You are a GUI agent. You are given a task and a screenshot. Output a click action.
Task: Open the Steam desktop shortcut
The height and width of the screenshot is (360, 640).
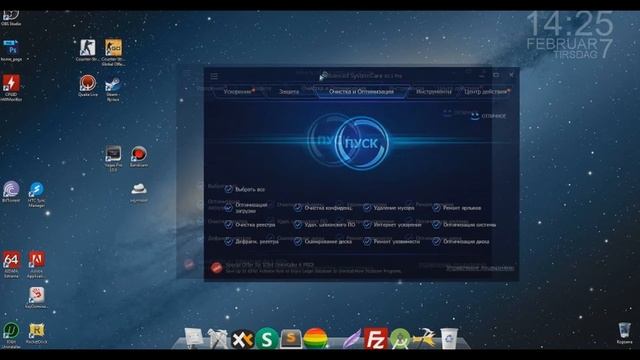(x=113, y=88)
